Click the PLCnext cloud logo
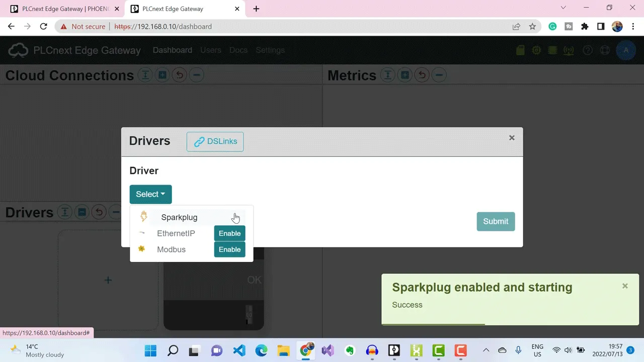The width and height of the screenshot is (644, 362). [x=19, y=50]
